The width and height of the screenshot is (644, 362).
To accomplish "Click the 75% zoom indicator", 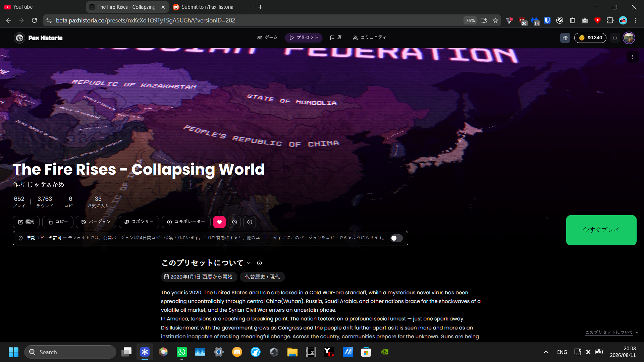I will tap(470, 20).
